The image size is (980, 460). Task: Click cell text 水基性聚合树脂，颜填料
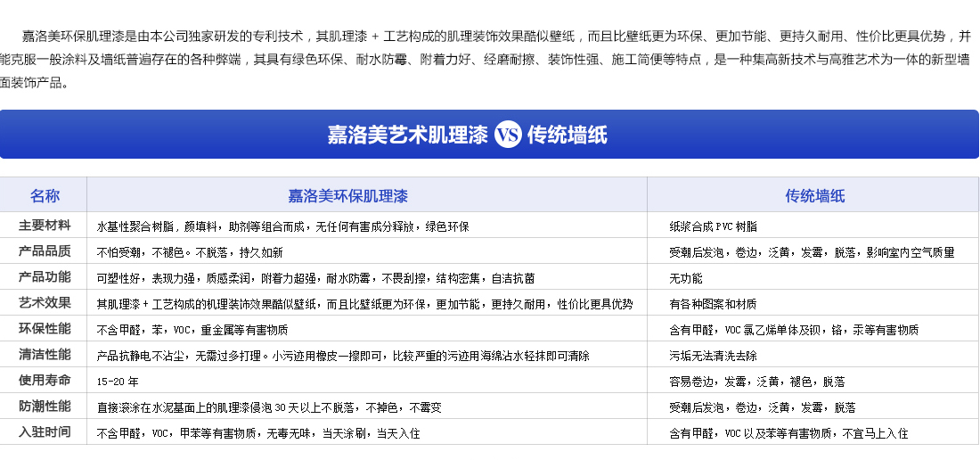pyautogui.click(x=158, y=226)
